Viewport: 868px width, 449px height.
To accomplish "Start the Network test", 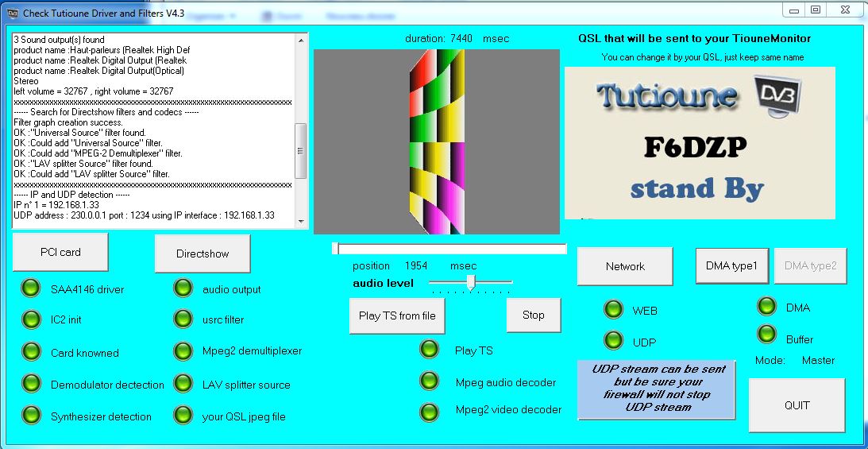I will [625, 266].
